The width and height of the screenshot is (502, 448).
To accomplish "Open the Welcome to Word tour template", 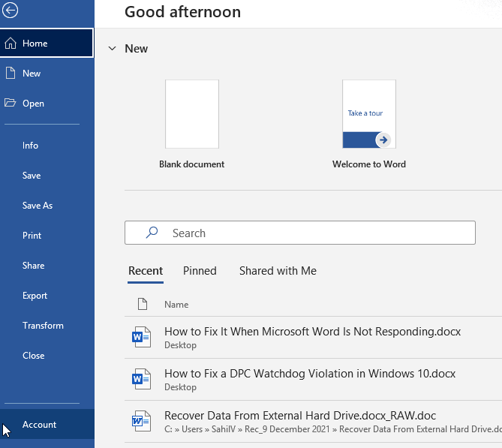I will pyautogui.click(x=369, y=114).
